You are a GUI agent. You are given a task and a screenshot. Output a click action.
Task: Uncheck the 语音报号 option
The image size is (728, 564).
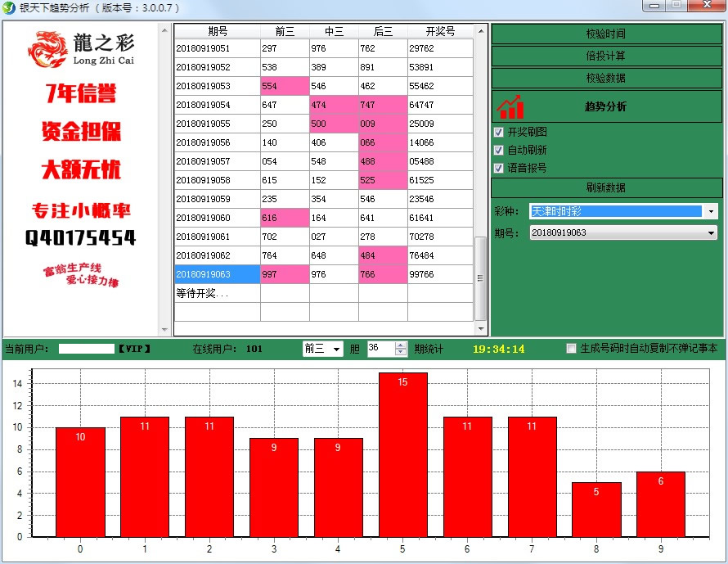click(499, 169)
